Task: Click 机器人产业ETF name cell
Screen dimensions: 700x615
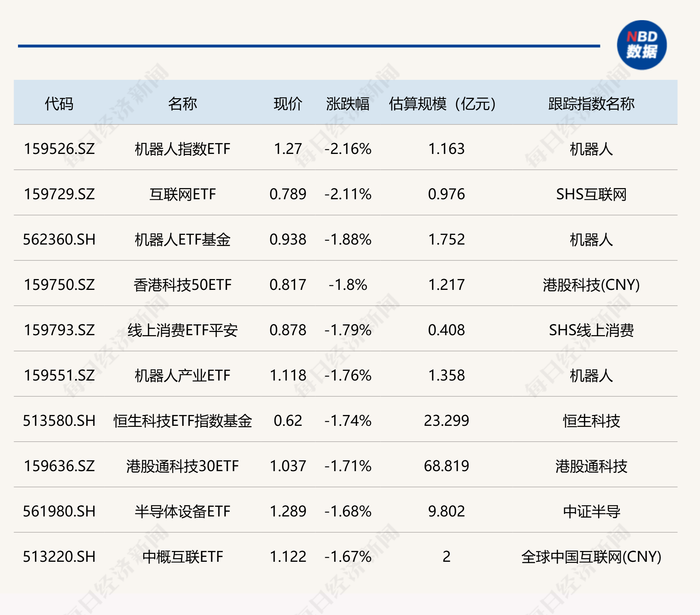Action: tap(182, 375)
